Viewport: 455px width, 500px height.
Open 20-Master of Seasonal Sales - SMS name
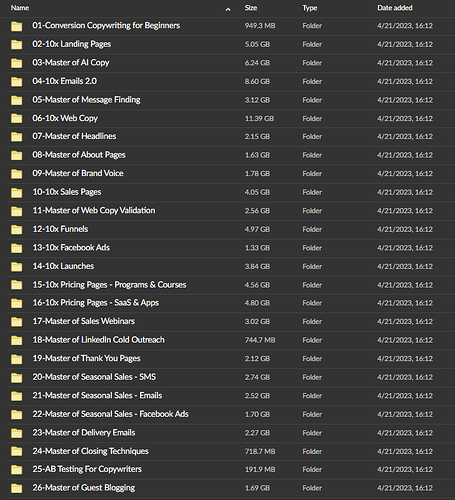[94, 377]
